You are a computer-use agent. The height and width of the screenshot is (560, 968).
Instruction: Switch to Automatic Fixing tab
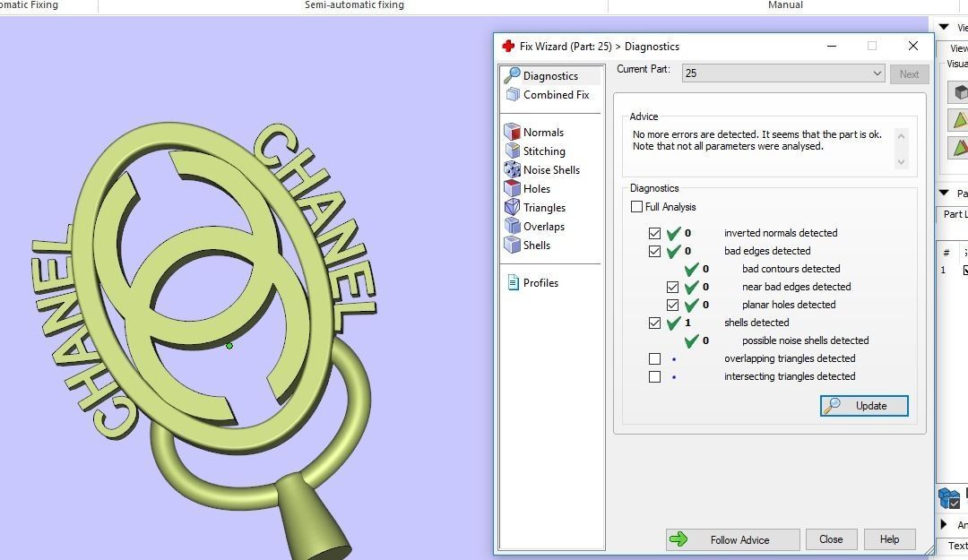29,5
